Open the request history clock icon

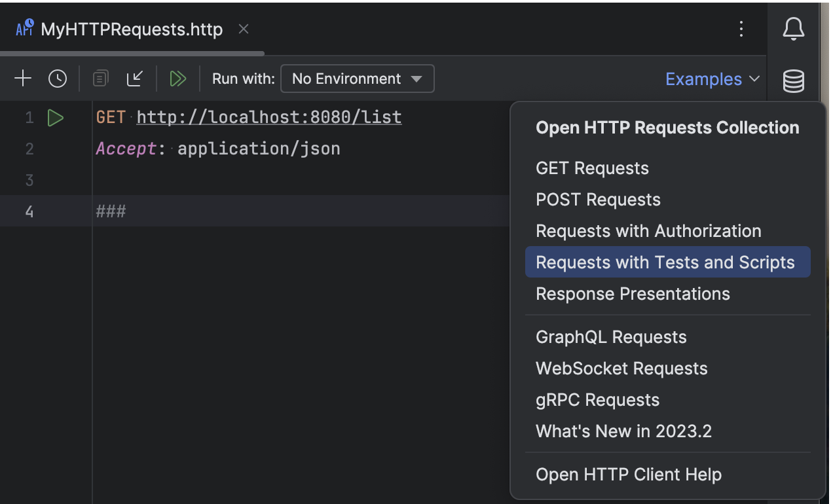(57, 78)
